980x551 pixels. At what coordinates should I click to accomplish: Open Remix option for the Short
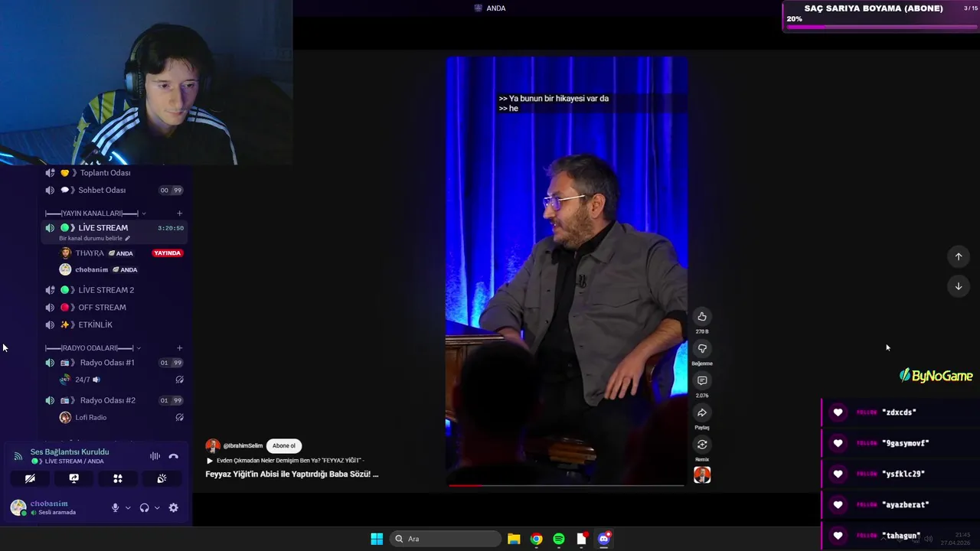click(x=702, y=445)
